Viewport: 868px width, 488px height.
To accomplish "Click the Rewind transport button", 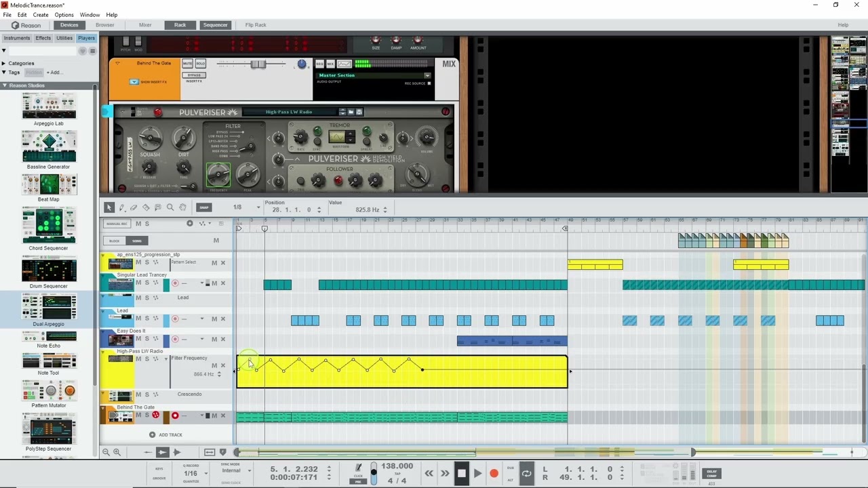I will click(429, 474).
